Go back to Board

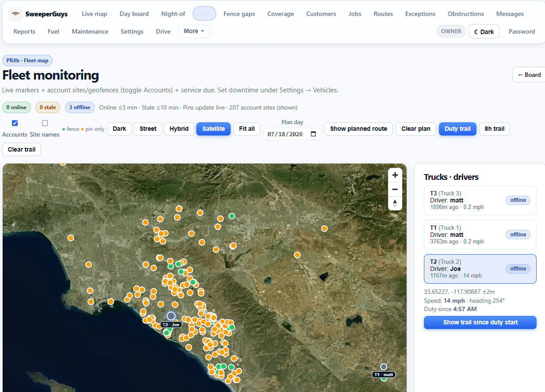(x=529, y=75)
